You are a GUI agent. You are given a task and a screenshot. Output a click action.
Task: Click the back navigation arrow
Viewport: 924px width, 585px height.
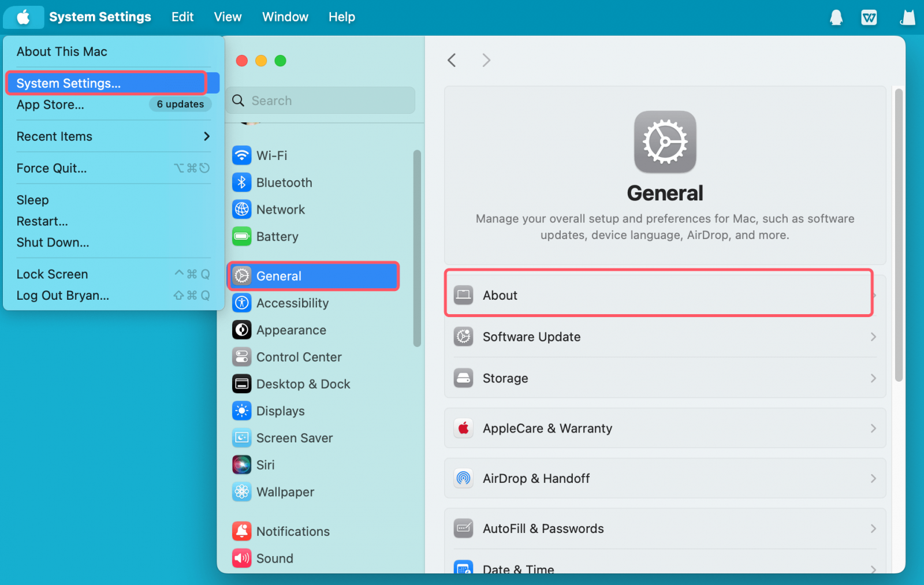click(x=452, y=60)
